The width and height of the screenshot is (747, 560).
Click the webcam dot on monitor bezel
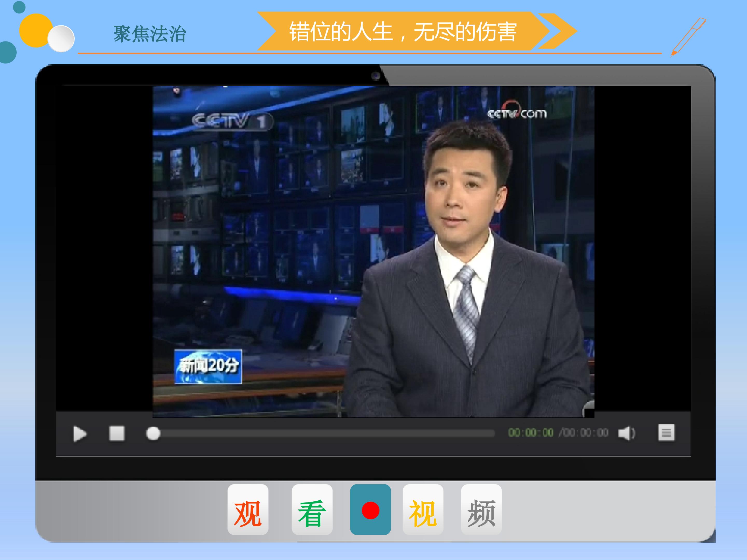(x=376, y=76)
